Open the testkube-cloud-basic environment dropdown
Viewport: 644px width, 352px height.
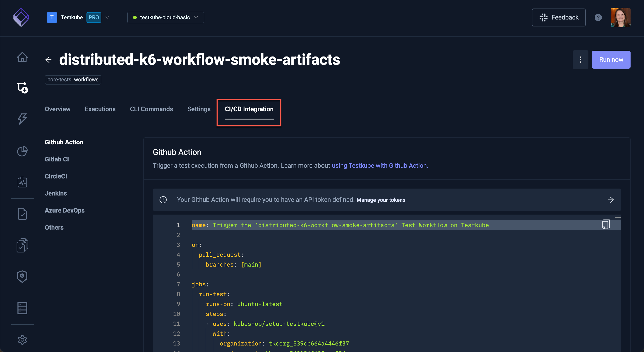pos(166,17)
